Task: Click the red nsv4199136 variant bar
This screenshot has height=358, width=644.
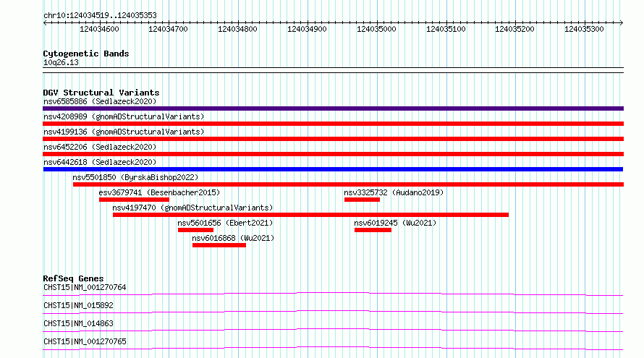Action: 333,139
